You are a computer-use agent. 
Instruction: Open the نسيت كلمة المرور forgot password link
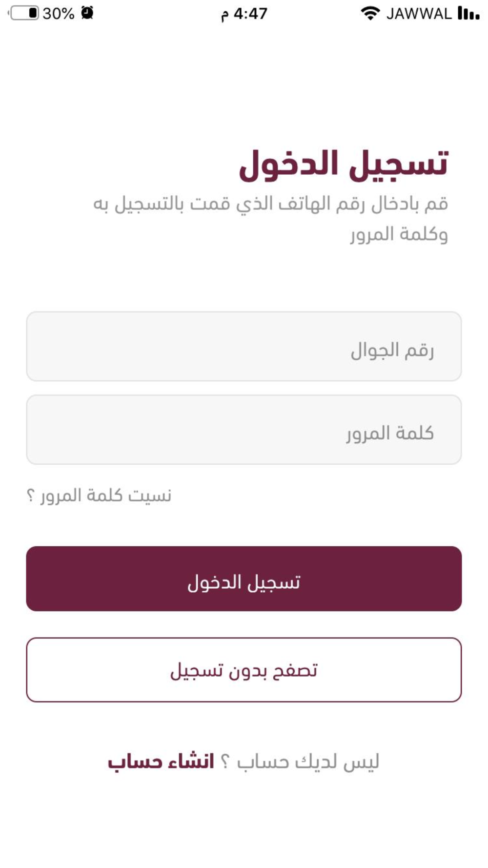pyautogui.click(x=99, y=496)
